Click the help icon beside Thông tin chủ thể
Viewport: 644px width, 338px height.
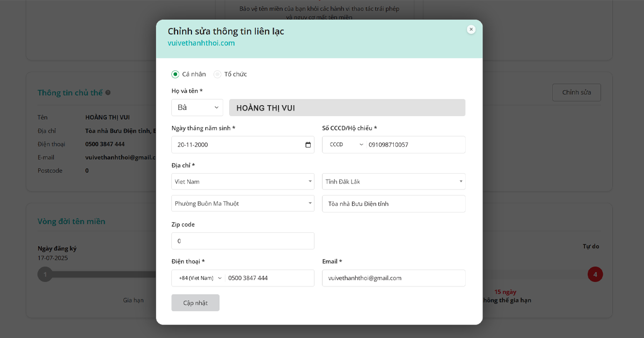point(108,92)
